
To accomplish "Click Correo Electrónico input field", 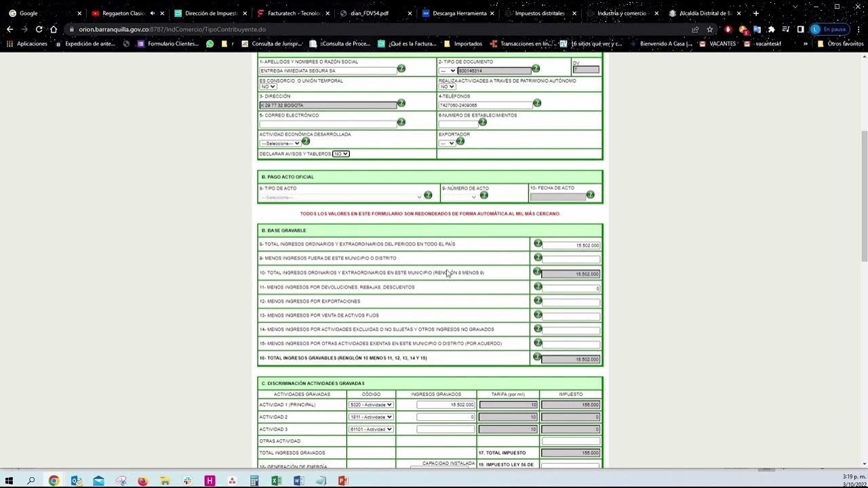I will [328, 124].
